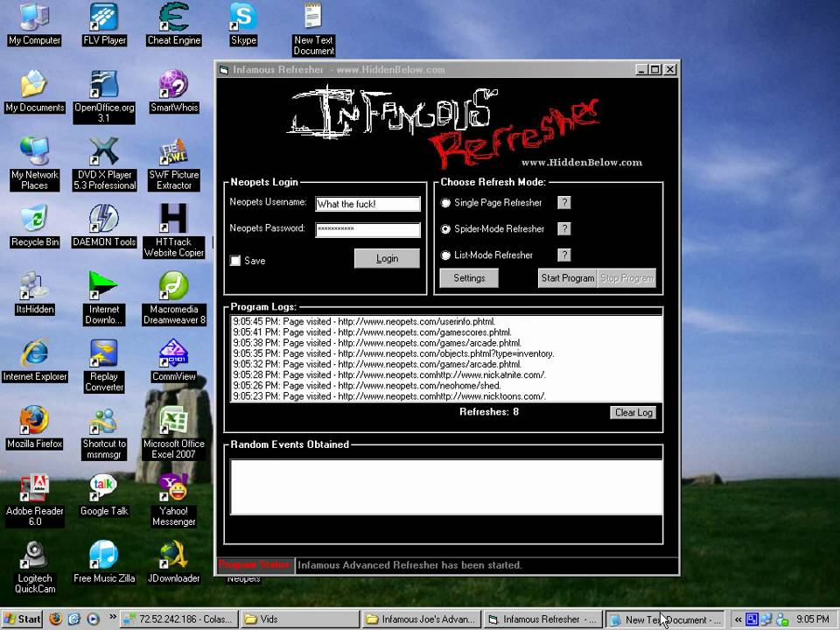Viewport: 840px width, 630px height.
Task: Focus the Neopets Username field
Action: 367,204
